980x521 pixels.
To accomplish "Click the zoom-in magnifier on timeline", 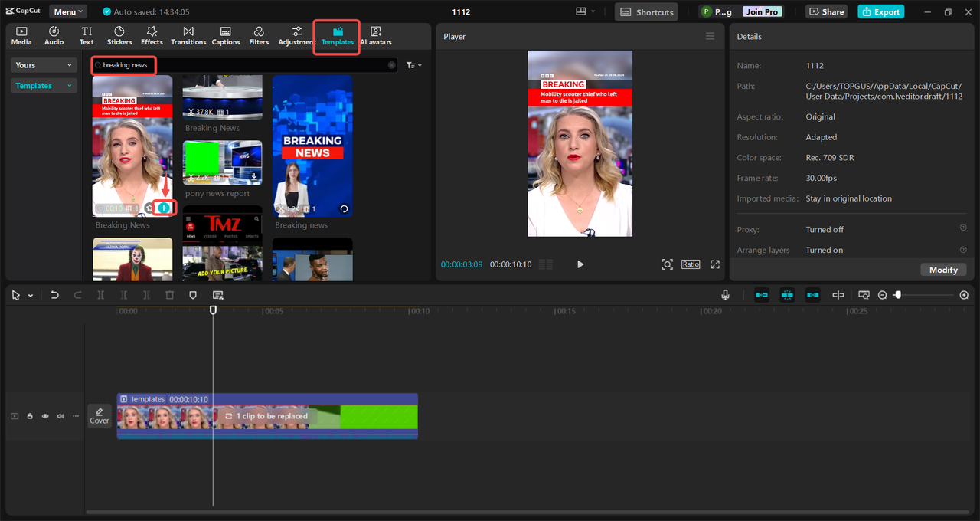I will [964, 295].
